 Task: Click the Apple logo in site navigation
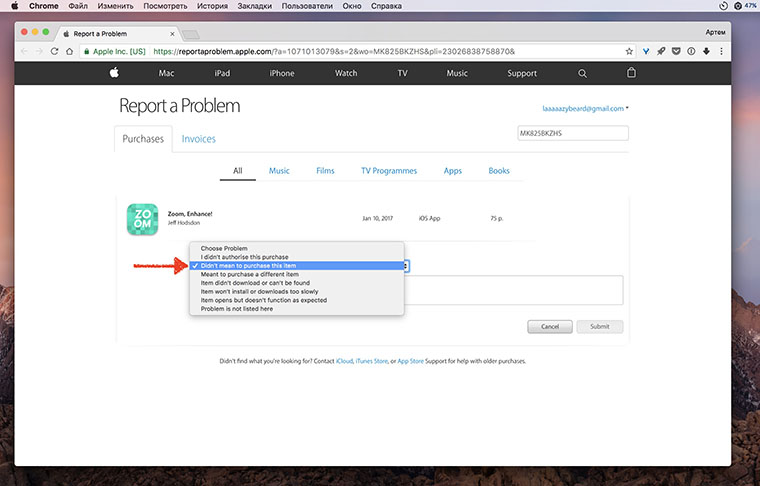tap(114, 73)
